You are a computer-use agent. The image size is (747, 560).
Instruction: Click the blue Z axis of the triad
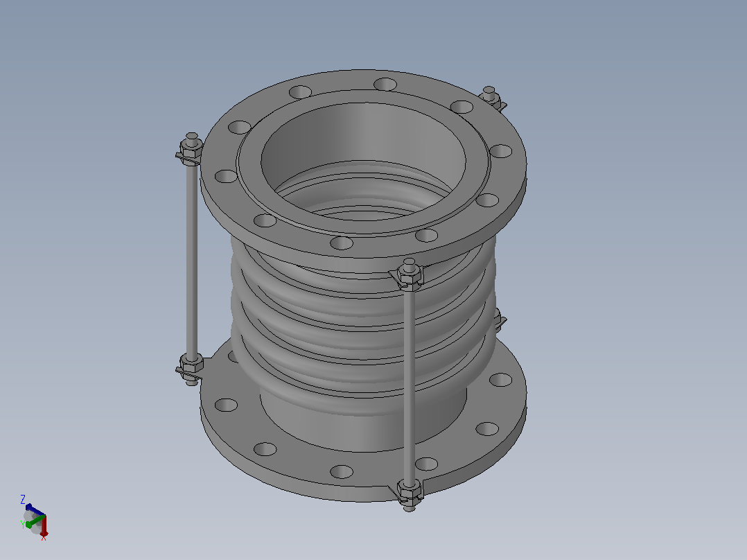tap(35, 509)
